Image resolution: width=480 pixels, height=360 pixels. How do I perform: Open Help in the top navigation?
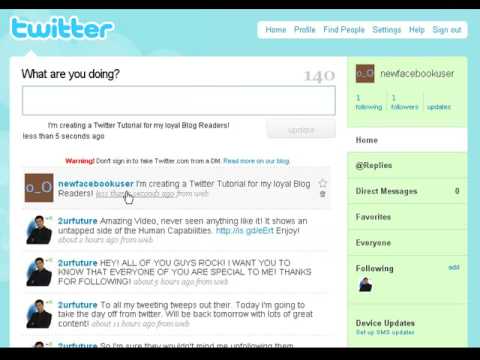pos(417,30)
